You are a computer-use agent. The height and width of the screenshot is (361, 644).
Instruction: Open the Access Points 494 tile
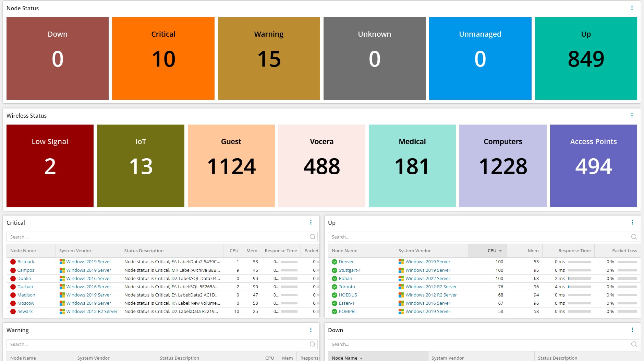coord(593,166)
